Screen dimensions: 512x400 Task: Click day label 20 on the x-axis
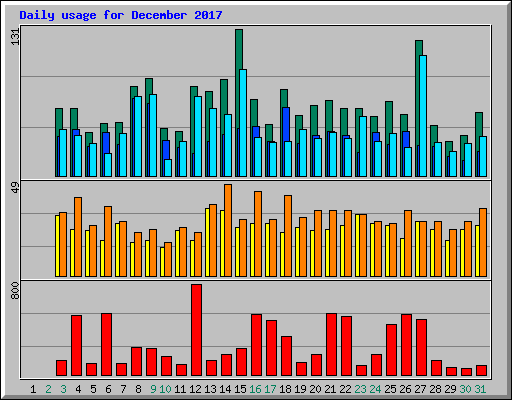pos(315,389)
